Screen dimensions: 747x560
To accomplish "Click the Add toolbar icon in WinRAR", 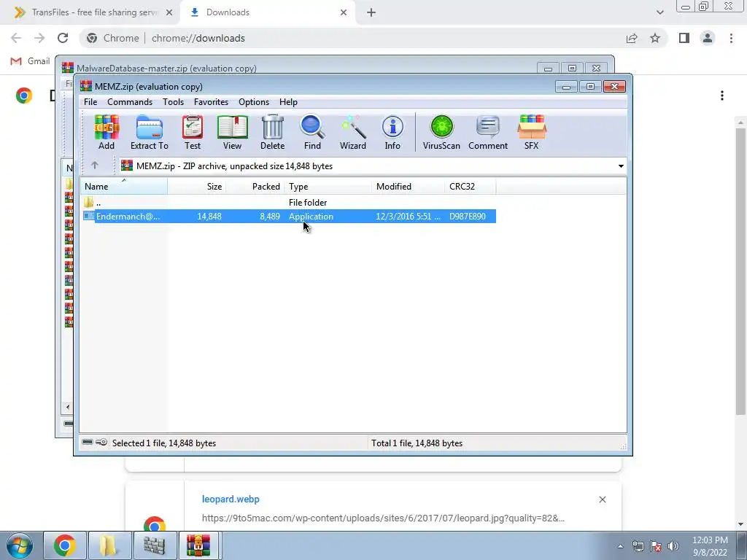I will point(107,133).
